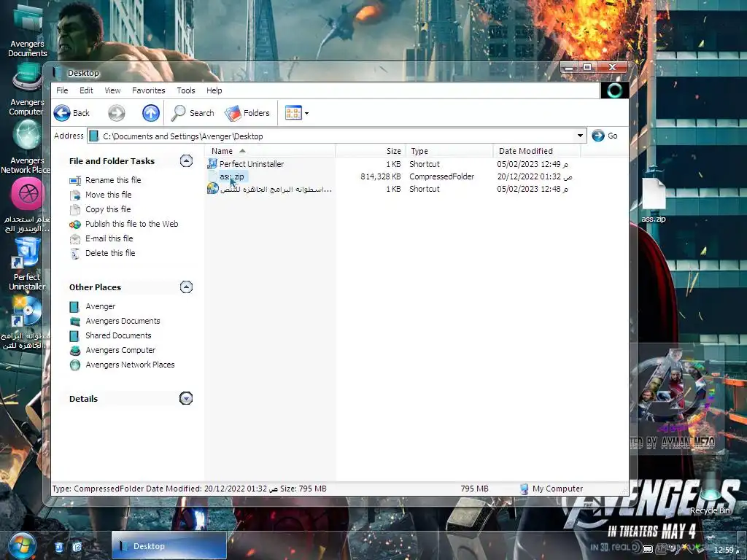This screenshot has width=747, height=560.
Task: Open the Help menu
Action: pos(214,90)
